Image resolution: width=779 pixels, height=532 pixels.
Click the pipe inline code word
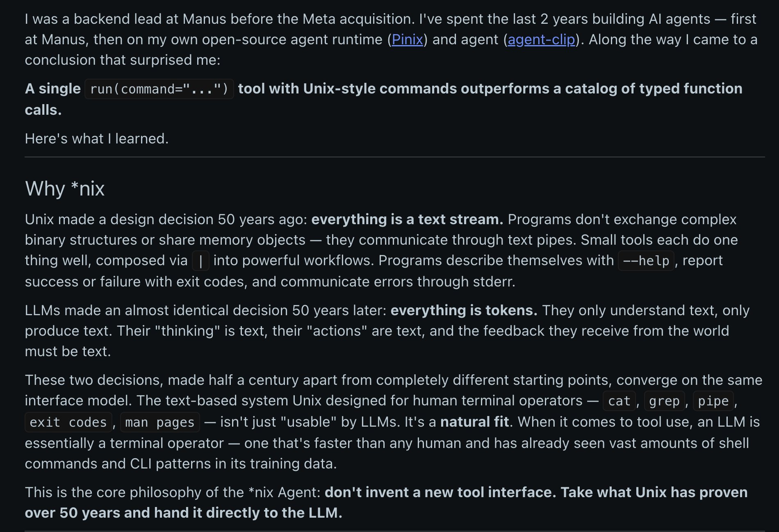click(x=713, y=401)
